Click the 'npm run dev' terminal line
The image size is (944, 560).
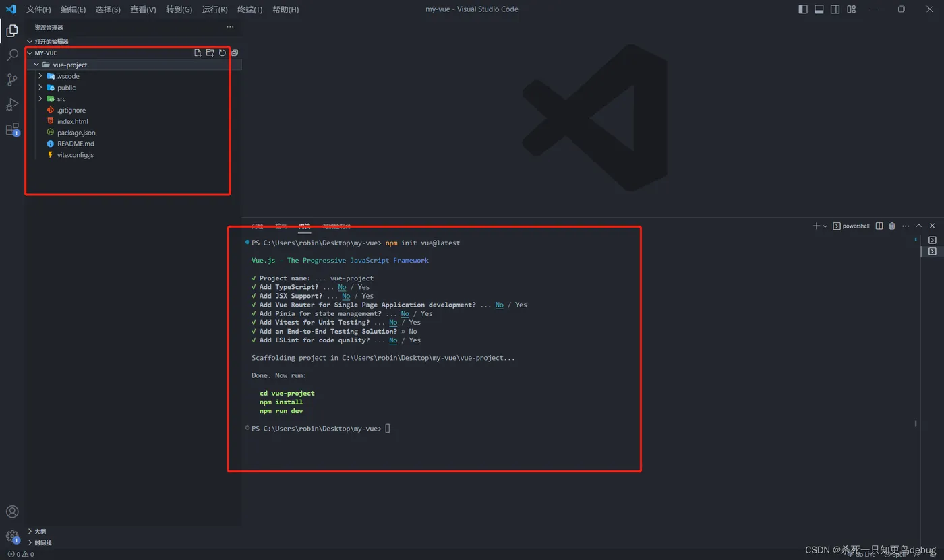(x=281, y=411)
